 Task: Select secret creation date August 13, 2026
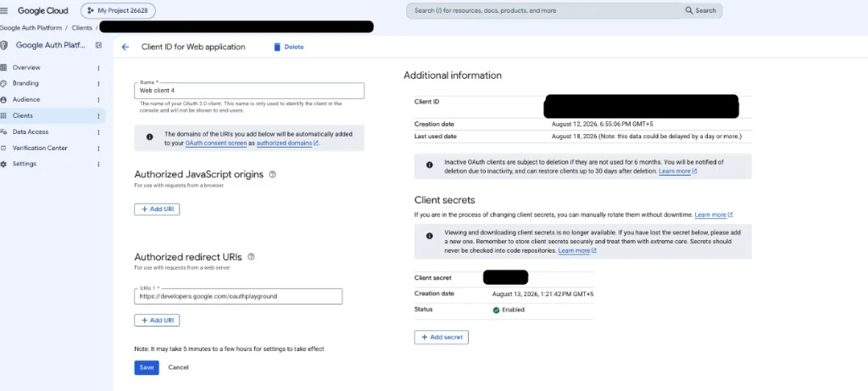coord(543,294)
